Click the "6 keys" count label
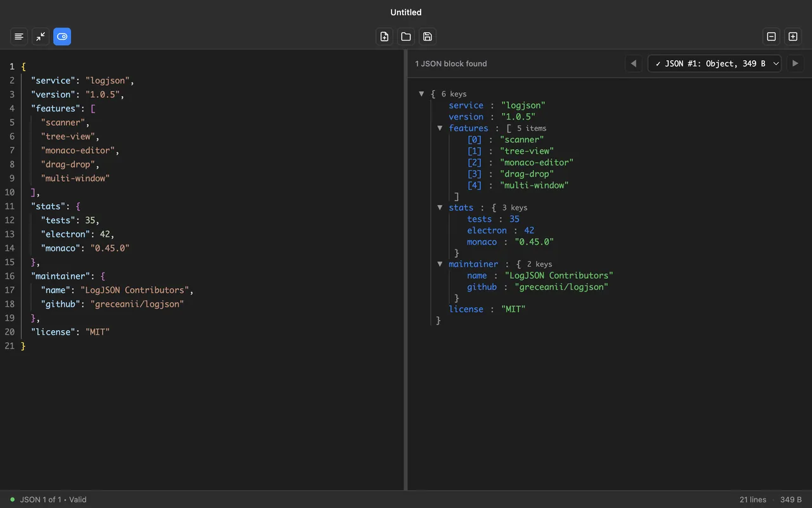The image size is (812, 508). [454, 94]
